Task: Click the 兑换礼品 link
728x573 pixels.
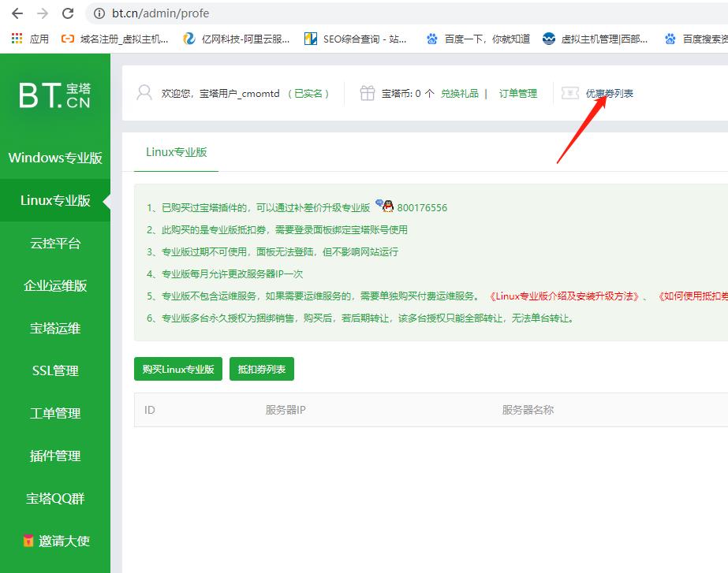Action: (459, 94)
